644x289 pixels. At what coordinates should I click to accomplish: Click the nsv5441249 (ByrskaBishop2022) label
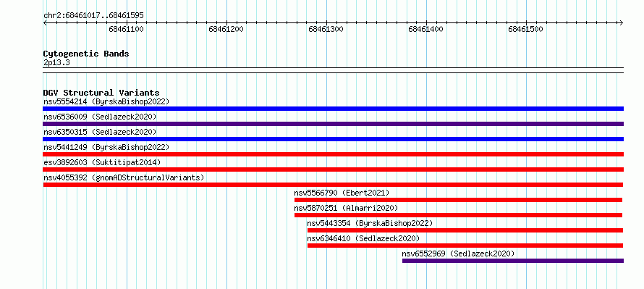coord(106,147)
